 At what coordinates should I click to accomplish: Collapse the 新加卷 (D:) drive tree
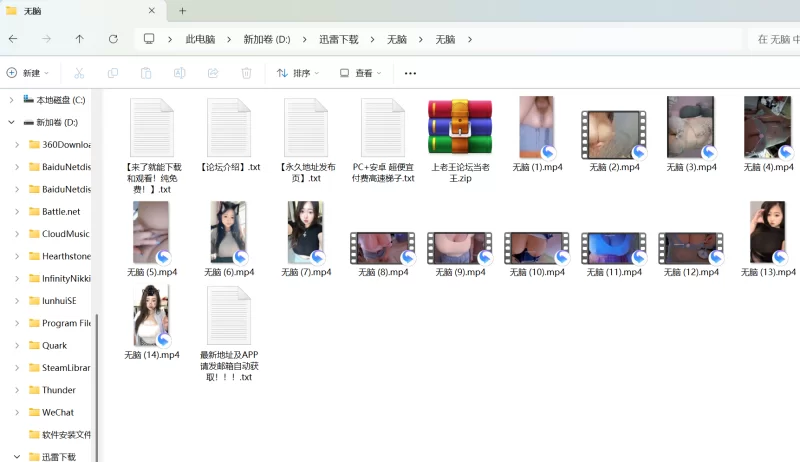(11, 122)
